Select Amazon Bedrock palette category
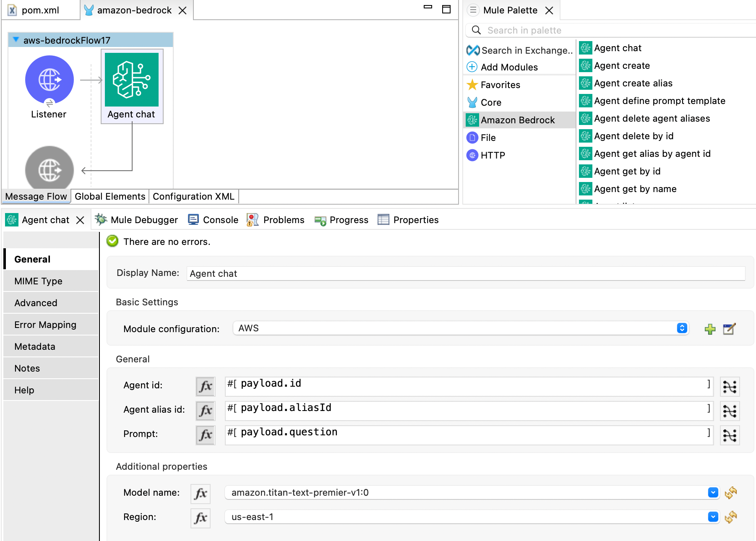The width and height of the screenshot is (756, 541). click(x=519, y=120)
